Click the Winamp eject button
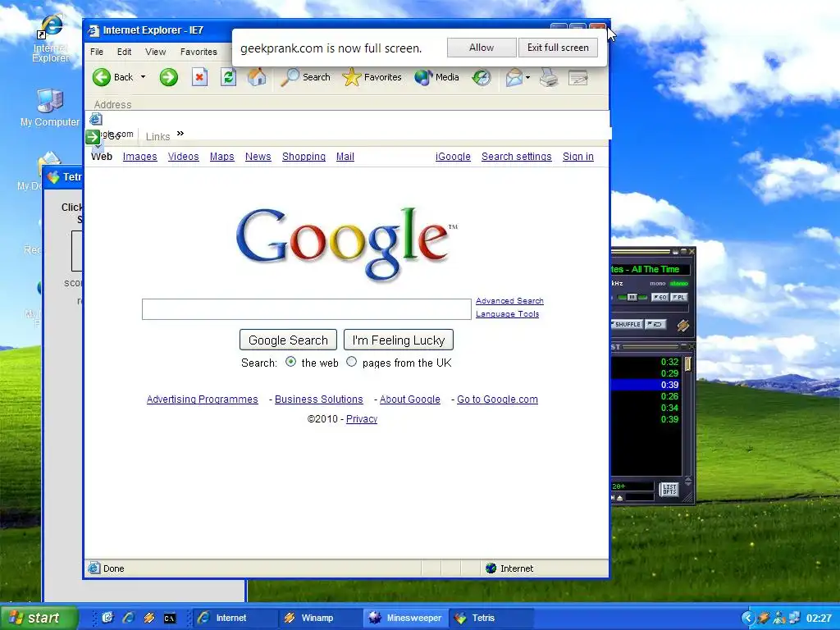Screen dimensions: 840x630 point(620,498)
